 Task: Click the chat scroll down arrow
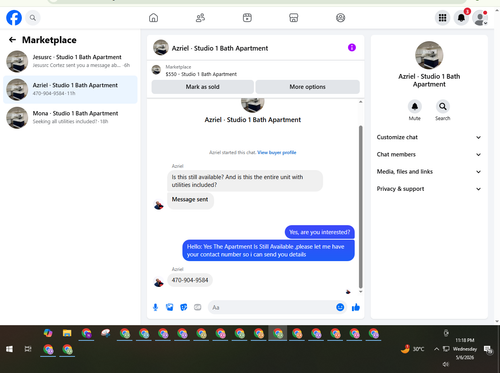360,291
